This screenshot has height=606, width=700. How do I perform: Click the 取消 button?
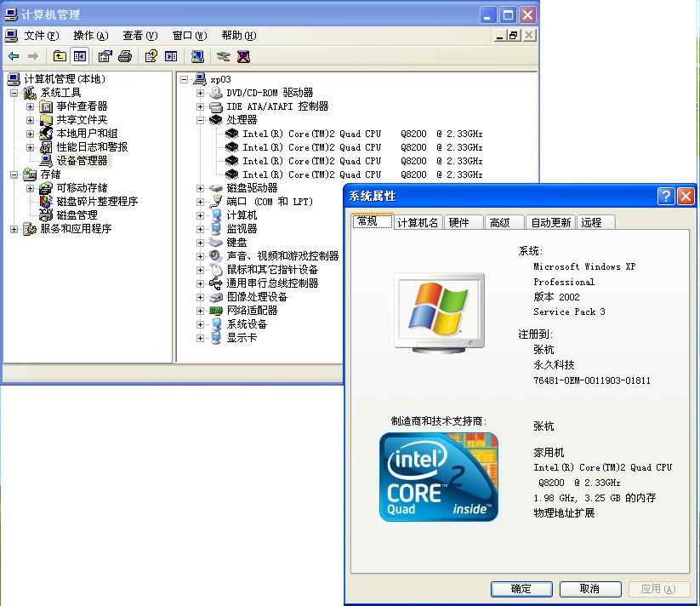(x=590, y=588)
